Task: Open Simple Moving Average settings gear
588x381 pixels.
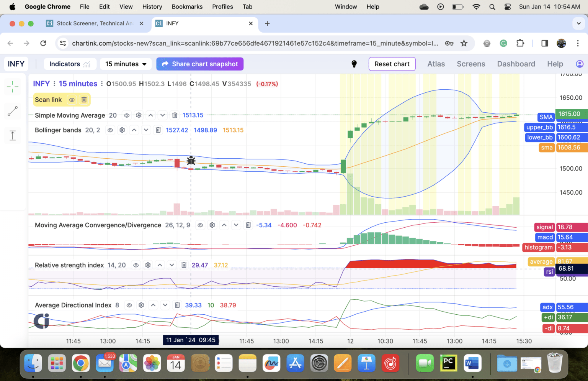Action: [x=139, y=115]
